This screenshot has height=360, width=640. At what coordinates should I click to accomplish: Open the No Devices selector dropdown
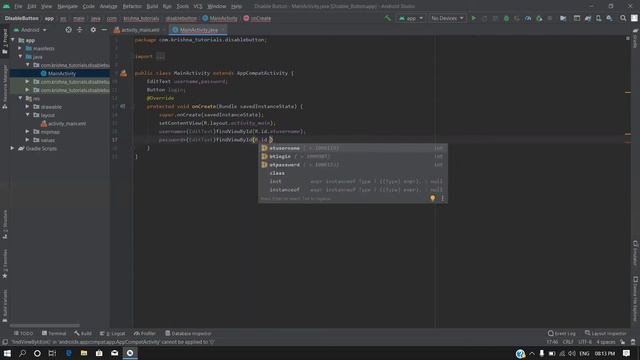click(447, 18)
